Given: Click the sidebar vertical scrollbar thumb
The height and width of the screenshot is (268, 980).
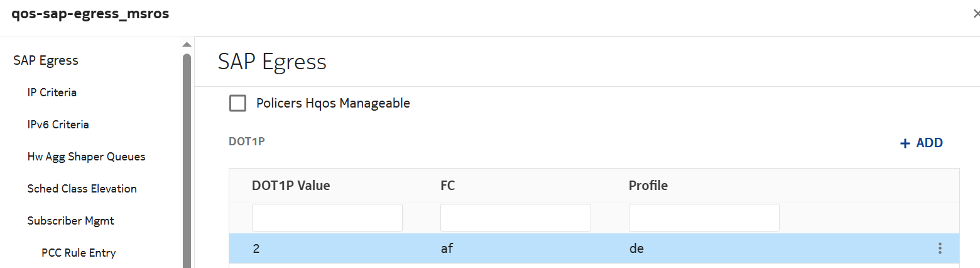Looking at the screenshot, I should coord(187,157).
